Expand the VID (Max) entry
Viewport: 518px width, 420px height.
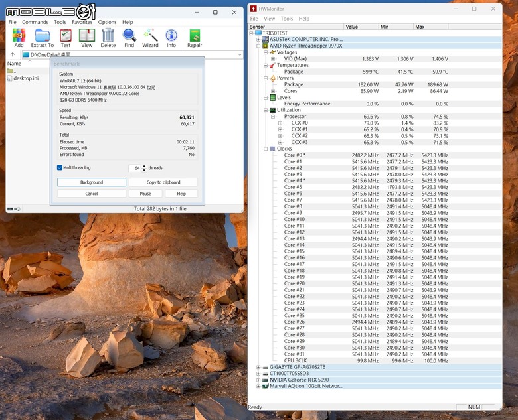(x=273, y=59)
